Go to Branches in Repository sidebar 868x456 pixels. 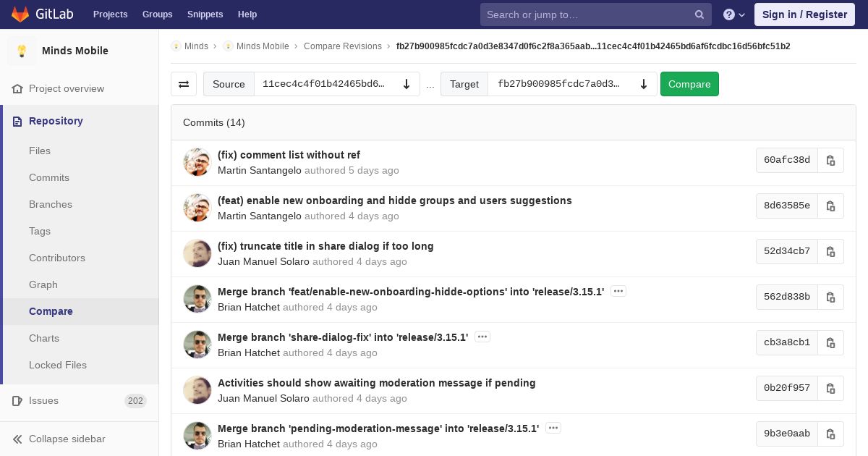(x=51, y=204)
